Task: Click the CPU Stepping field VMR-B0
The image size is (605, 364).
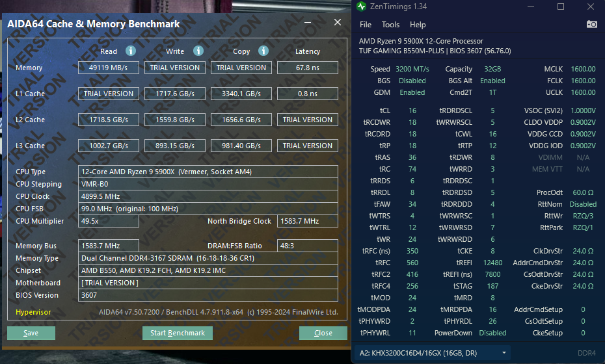Action: 208,184
